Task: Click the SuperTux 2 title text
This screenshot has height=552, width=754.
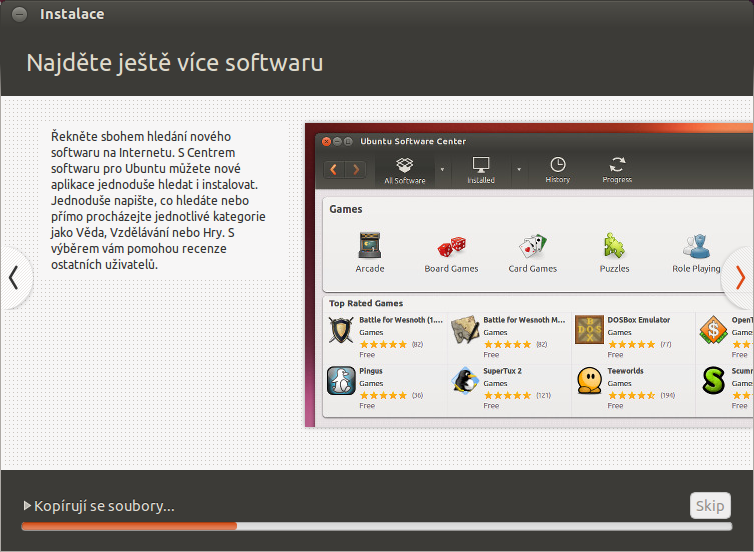Action: (503, 371)
